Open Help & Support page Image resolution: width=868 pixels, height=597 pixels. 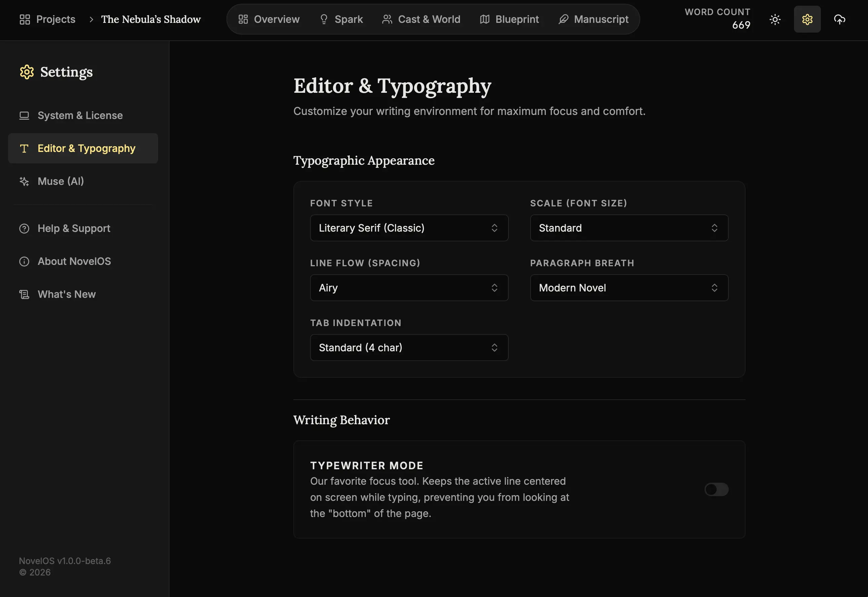click(74, 229)
